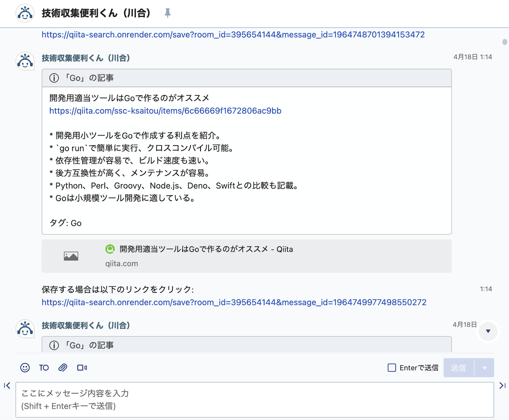Click the info icon in the Go article header
509x420 pixels.
(54, 78)
